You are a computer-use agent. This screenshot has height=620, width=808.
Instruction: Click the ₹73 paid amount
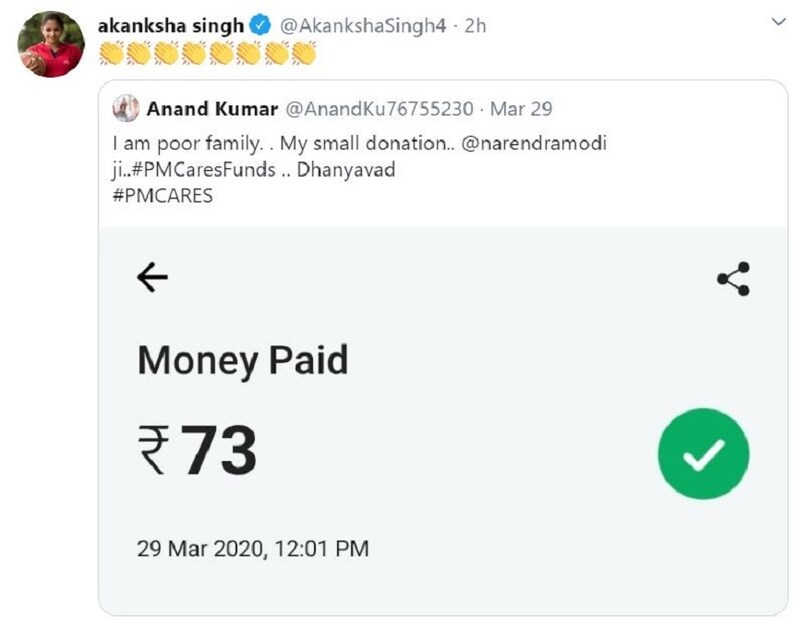pos(197,451)
